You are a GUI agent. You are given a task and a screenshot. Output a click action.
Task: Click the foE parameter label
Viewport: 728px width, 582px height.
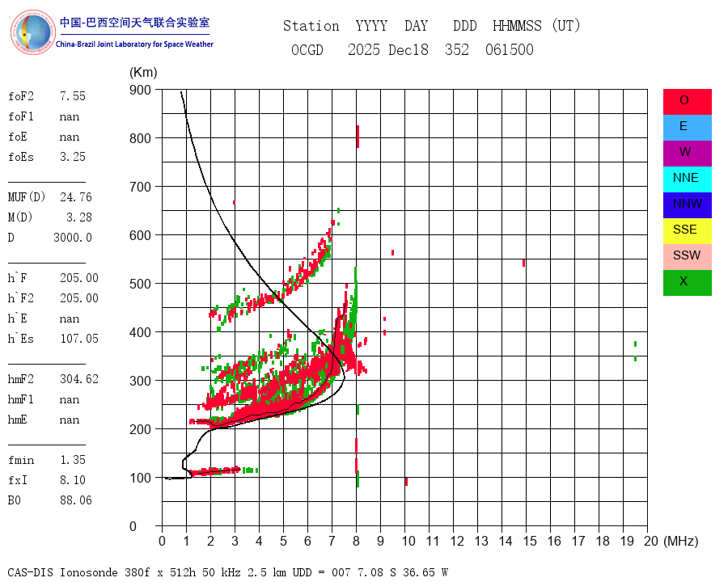18,137
